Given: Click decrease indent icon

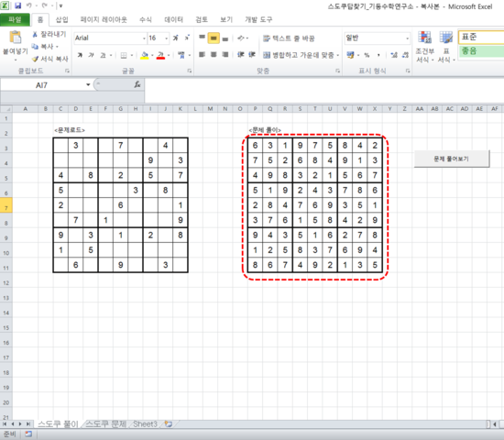Looking at the screenshot, I should pos(241,55).
